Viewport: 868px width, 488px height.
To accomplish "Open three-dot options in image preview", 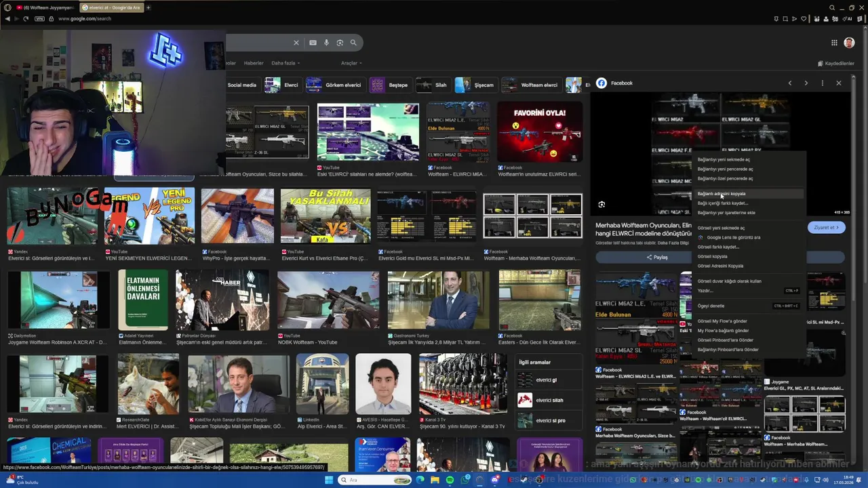I will [x=822, y=83].
